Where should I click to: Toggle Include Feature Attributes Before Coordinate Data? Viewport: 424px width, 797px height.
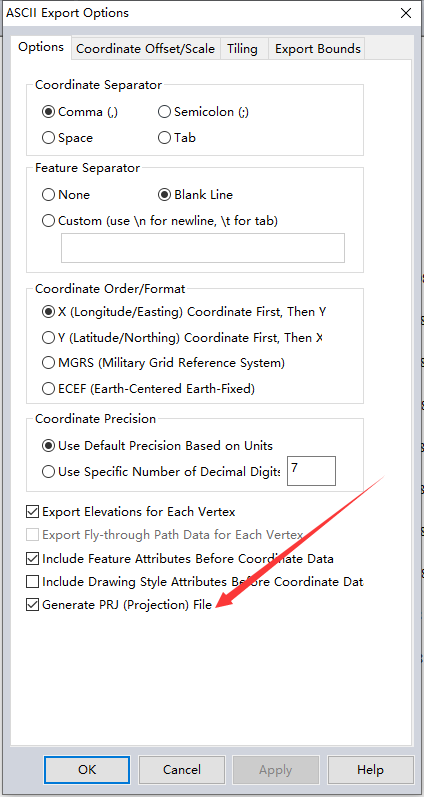coord(180,559)
